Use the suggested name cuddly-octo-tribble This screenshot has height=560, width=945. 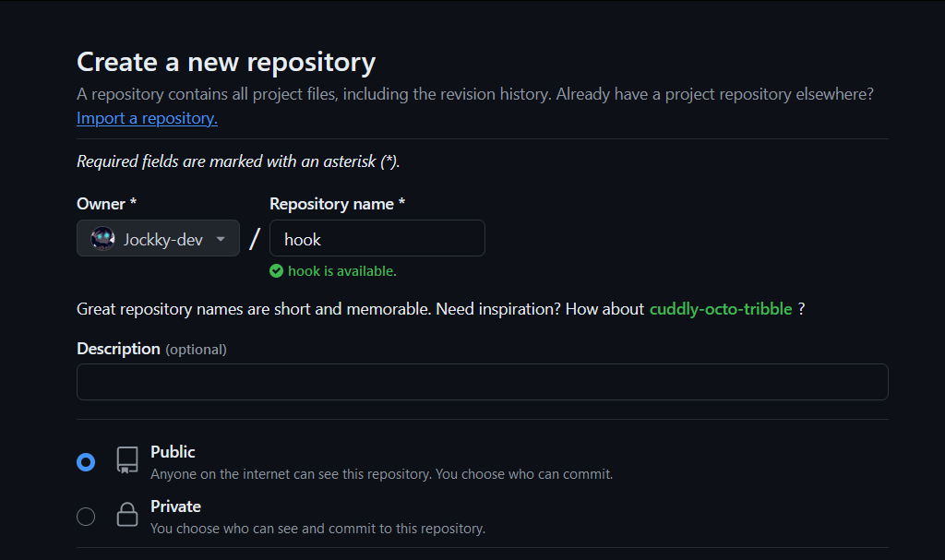(721, 309)
